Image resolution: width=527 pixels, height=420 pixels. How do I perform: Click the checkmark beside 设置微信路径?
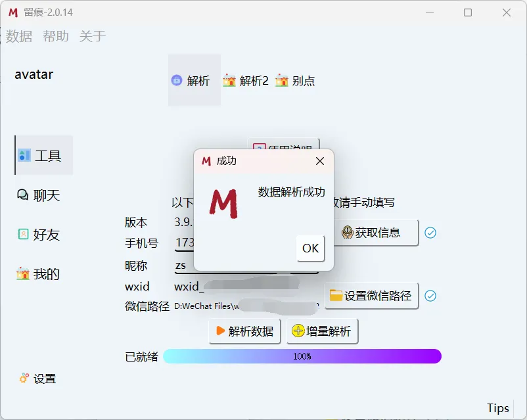click(430, 296)
